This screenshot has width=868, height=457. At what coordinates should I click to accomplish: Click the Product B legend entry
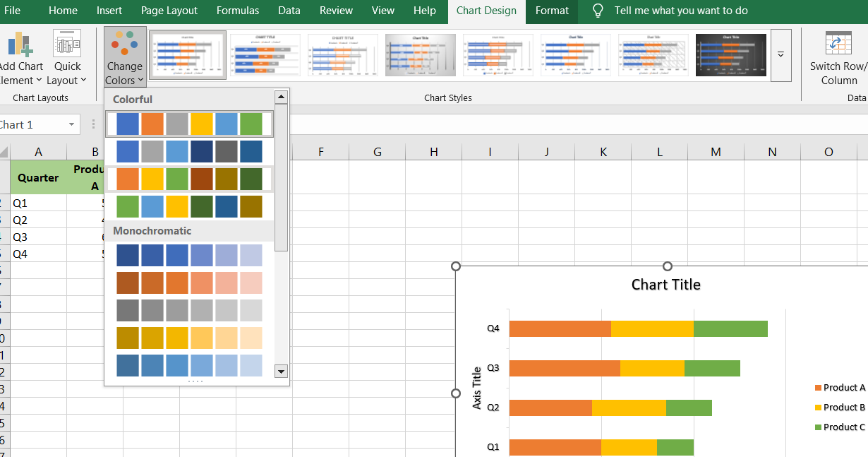(x=842, y=407)
